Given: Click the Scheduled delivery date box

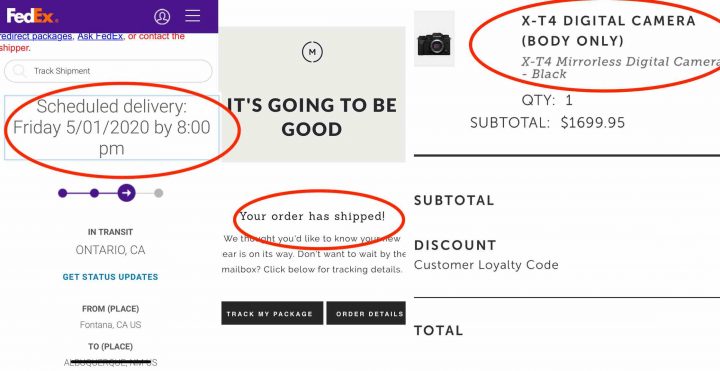Looking at the screenshot, I should click(112, 128).
